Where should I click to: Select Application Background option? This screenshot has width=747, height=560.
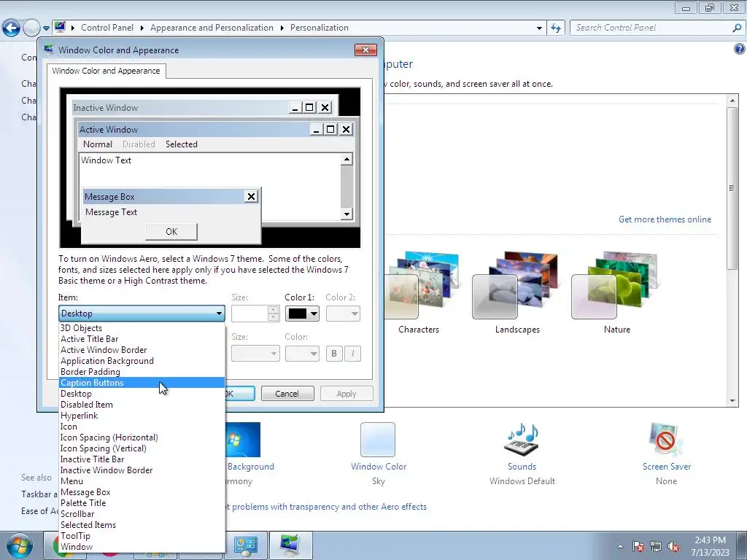[x=142, y=360]
